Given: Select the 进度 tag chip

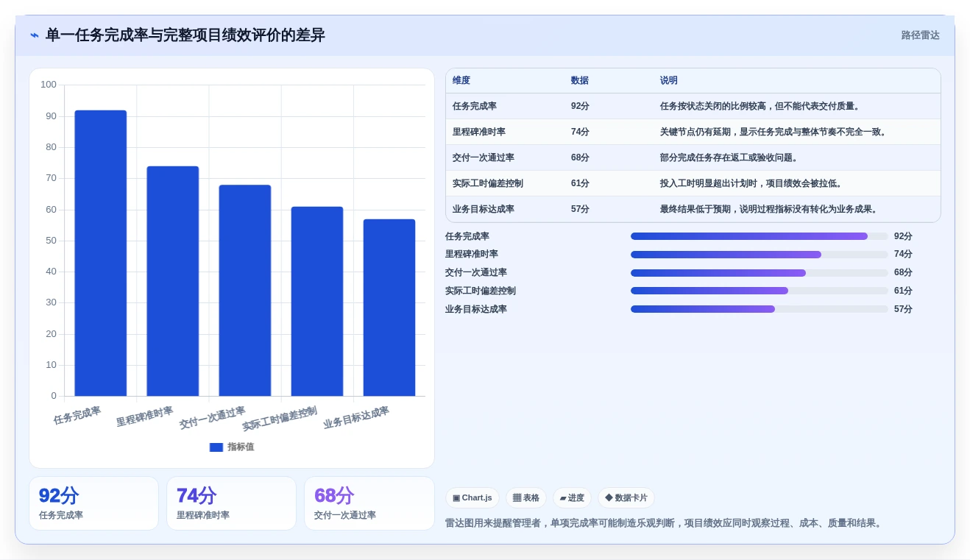Looking at the screenshot, I should click(572, 498).
